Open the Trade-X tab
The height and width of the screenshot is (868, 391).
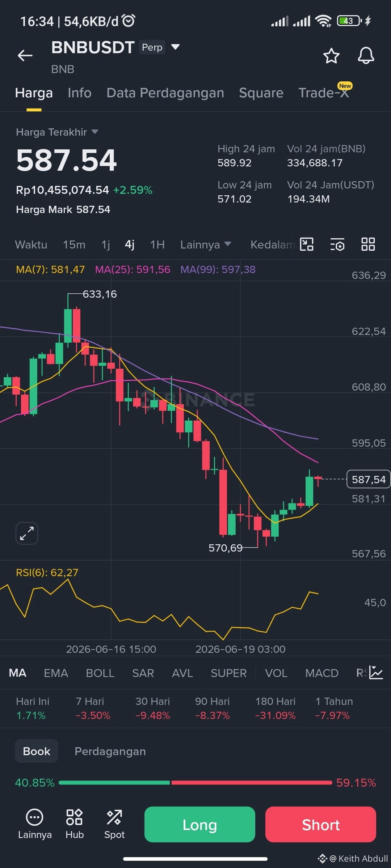(x=324, y=93)
